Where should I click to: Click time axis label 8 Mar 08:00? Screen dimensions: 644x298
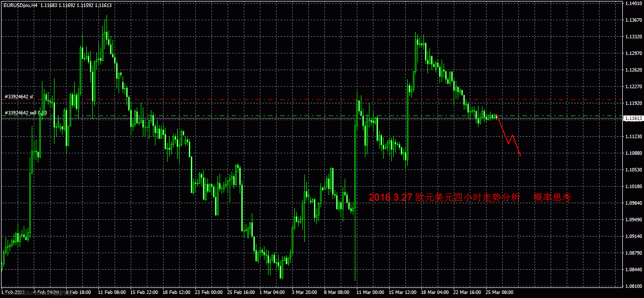(x=337, y=292)
